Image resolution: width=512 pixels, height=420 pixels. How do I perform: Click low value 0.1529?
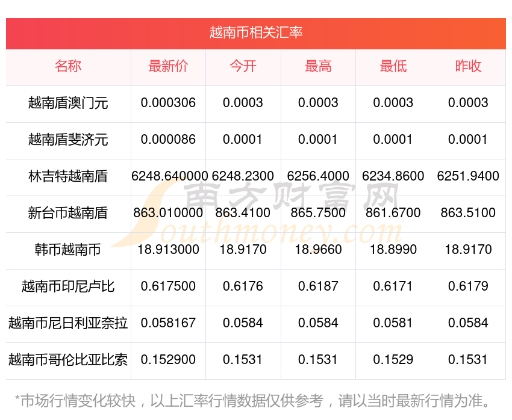click(x=393, y=360)
